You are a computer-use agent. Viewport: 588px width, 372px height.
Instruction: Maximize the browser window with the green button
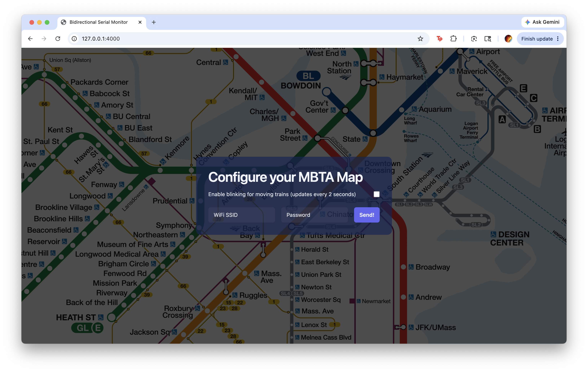(47, 22)
